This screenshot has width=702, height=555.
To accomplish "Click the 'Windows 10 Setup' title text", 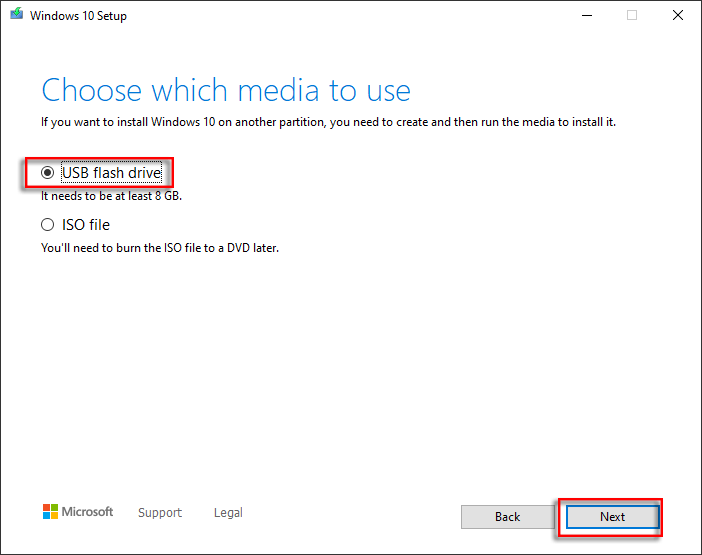I will [x=78, y=16].
